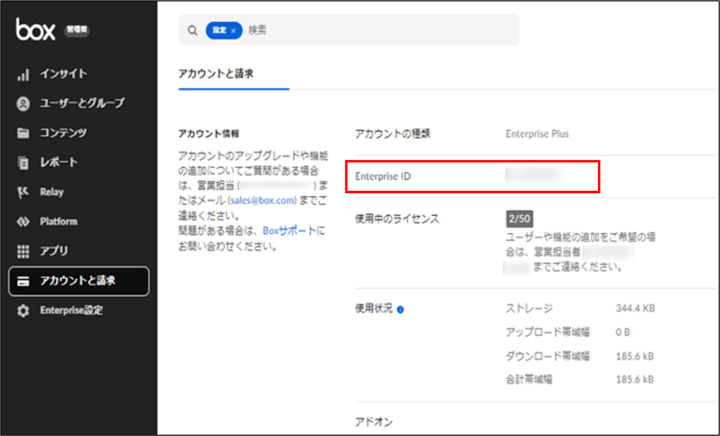Click the Box logo

coord(36,29)
